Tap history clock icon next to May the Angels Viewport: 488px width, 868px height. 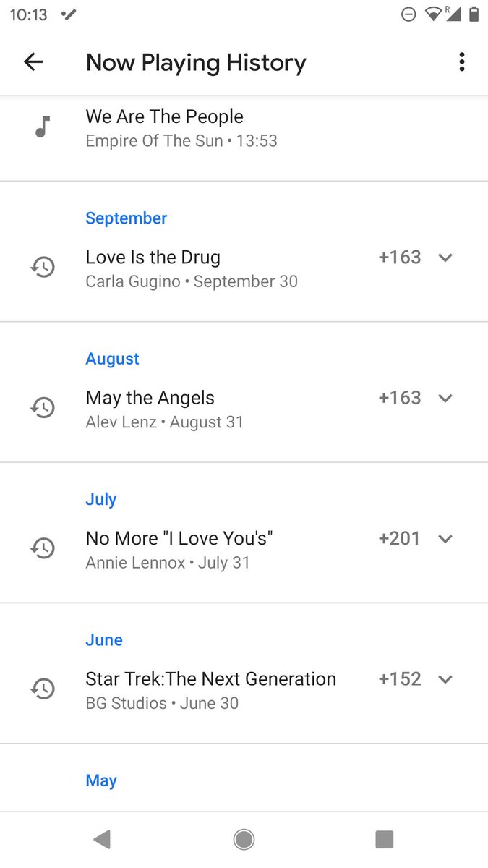[43, 408]
